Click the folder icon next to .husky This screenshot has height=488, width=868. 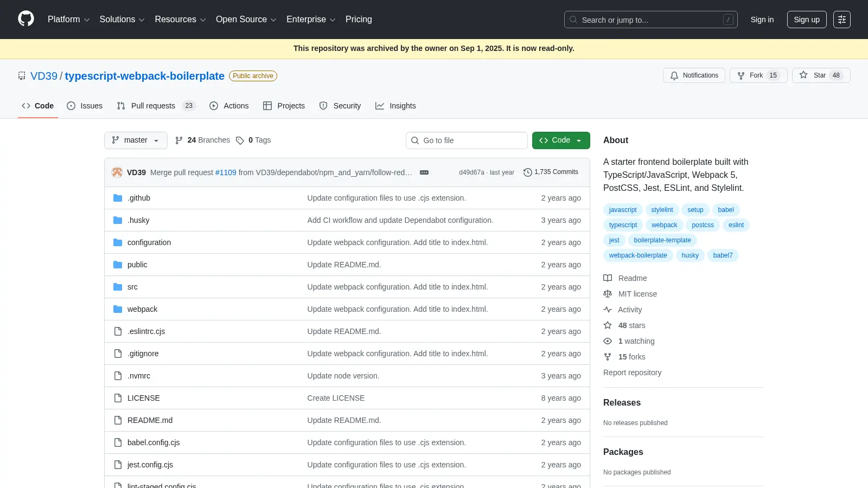point(118,220)
